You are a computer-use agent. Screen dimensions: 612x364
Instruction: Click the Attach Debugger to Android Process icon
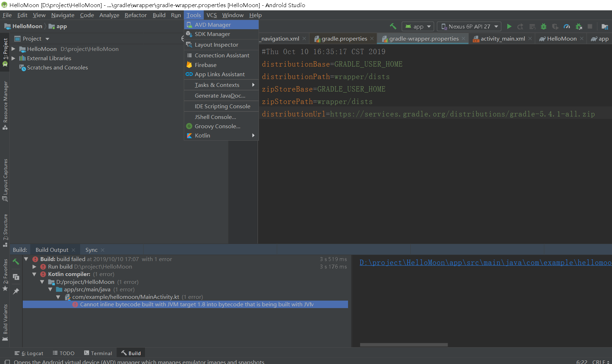point(579,26)
